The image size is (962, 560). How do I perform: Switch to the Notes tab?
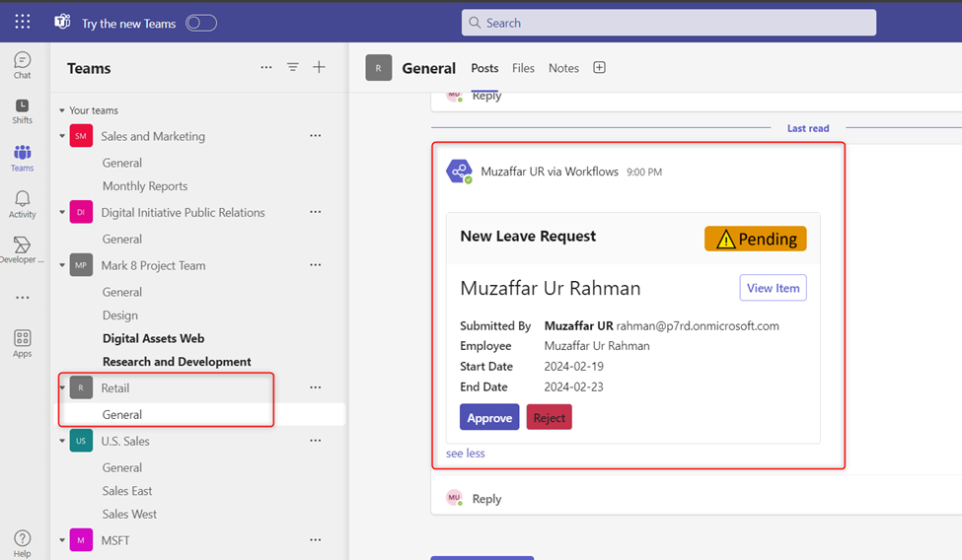pos(563,68)
